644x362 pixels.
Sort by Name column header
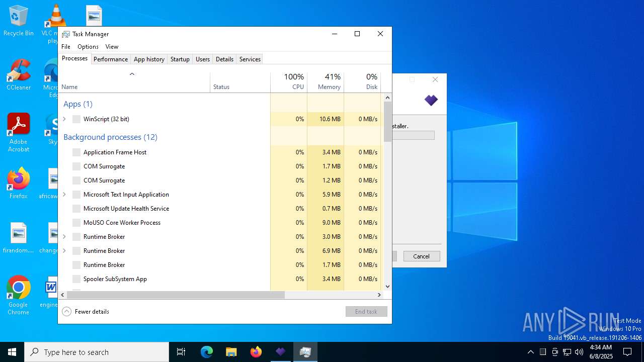coord(134,82)
